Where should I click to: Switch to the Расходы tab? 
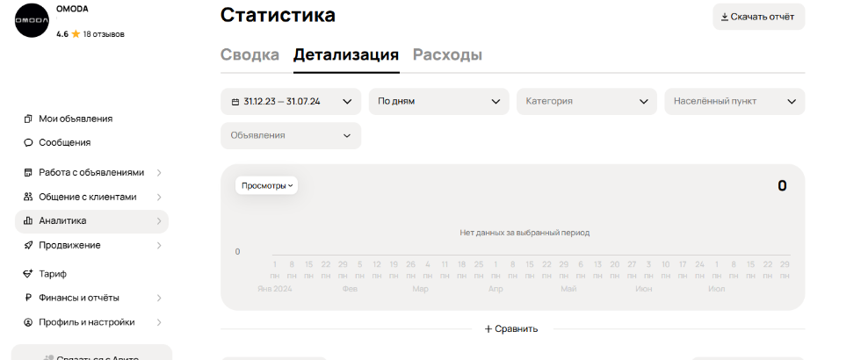(447, 54)
